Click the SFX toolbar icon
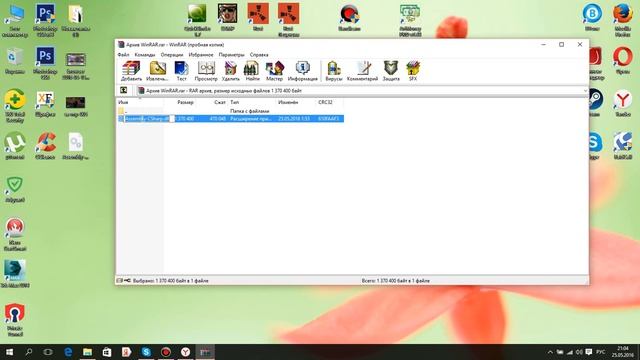This screenshot has height=360, width=640. pyautogui.click(x=413, y=71)
